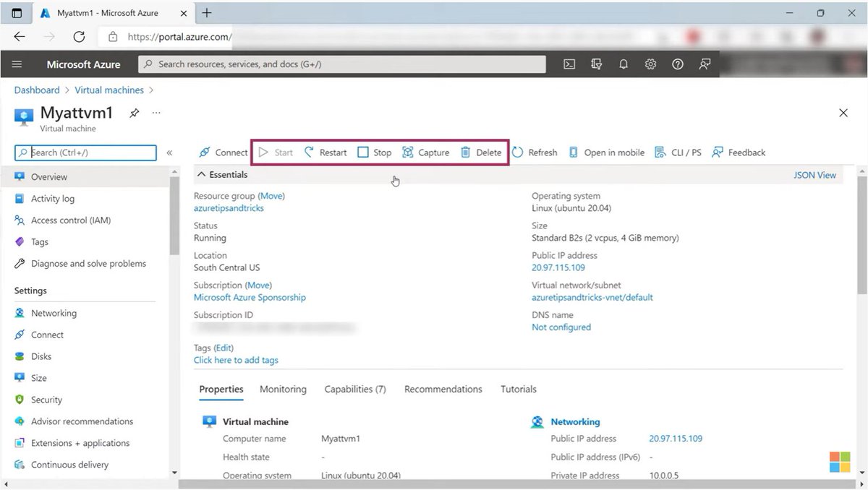Open the help question mark icon
The height and width of the screenshot is (490, 868).
(x=678, y=64)
